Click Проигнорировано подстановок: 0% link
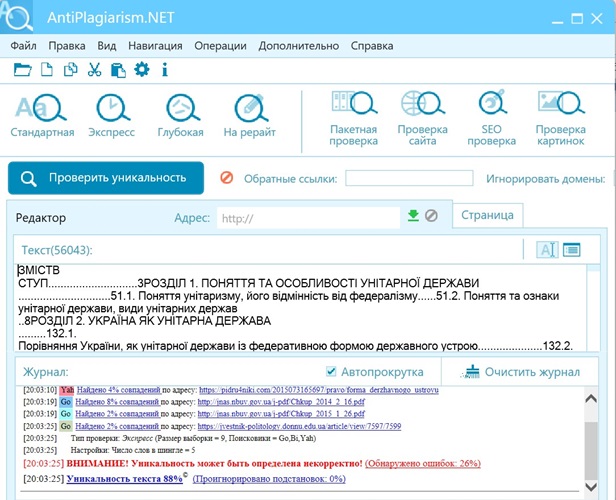Image resolution: width=616 pixels, height=500 pixels. click(x=269, y=479)
